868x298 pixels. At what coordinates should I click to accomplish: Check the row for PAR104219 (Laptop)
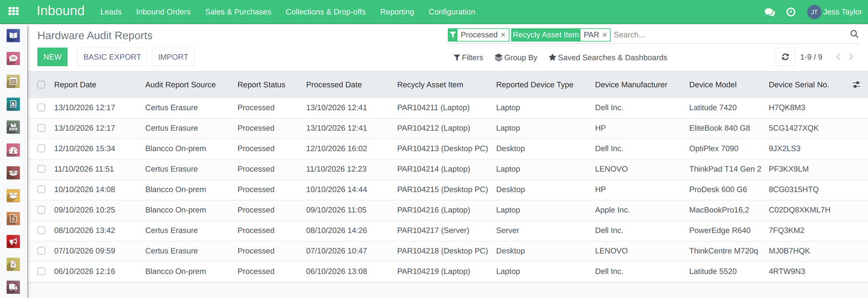coord(41,271)
